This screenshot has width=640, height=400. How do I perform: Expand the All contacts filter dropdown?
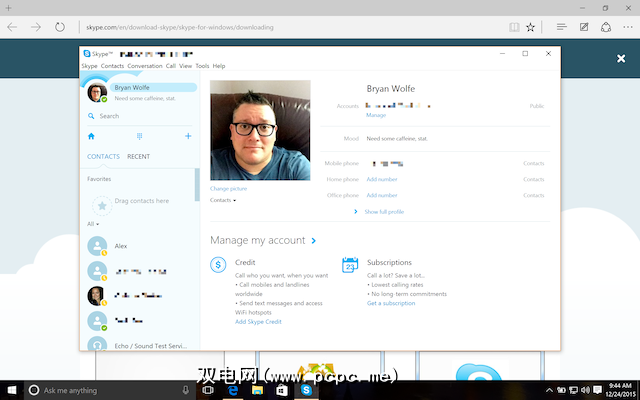pos(93,224)
